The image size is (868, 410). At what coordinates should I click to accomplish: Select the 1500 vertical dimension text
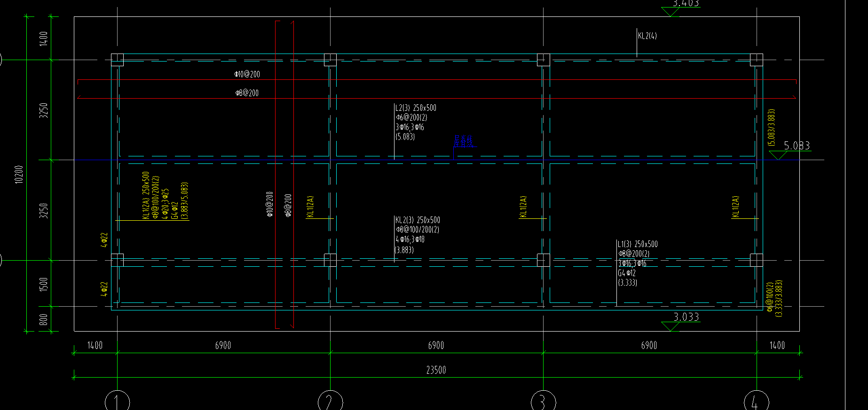[44, 284]
